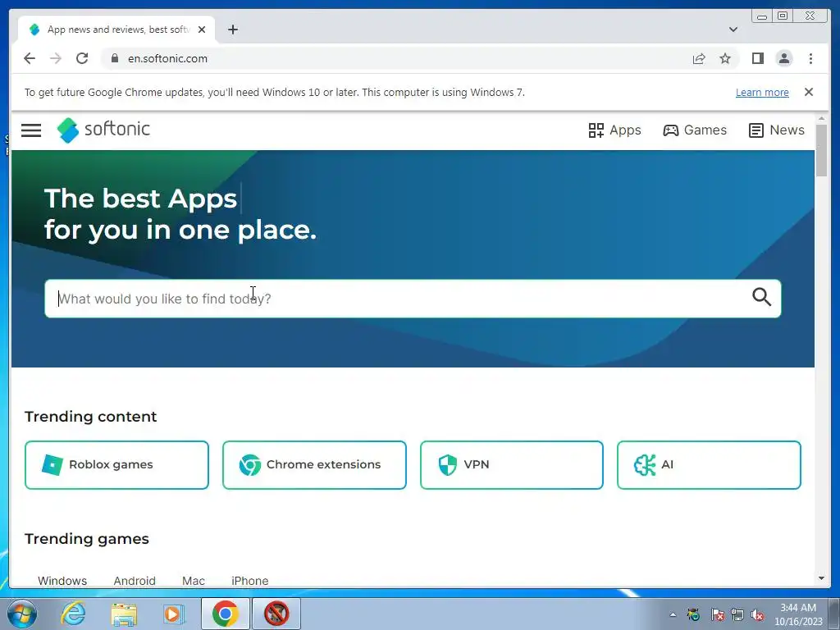Go back in Chrome
The width and height of the screenshot is (840, 630).
pyautogui.click(x=30, y=58)
